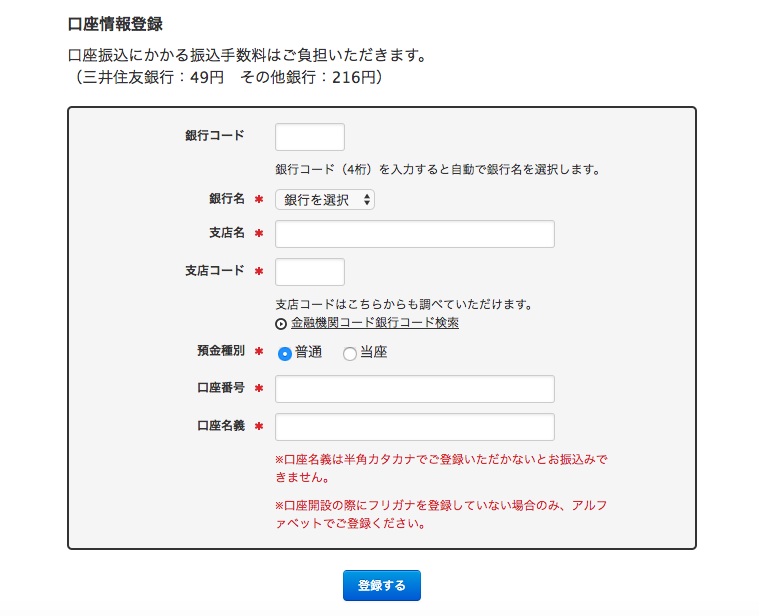The width and height of the screenshot is (759, 616).
Task: Click the 口座名義 text field
Action: pos(415,427)
